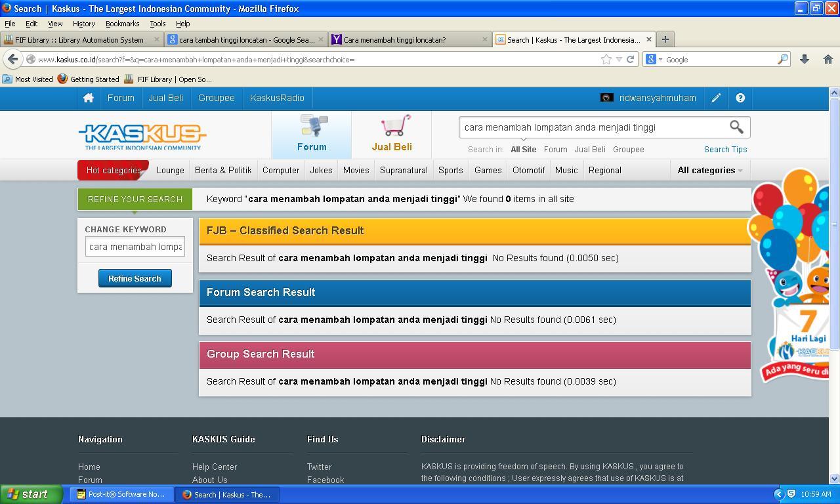The height and width of the screenshot is (504, 840).
Task: Open the question mark help icon
Action: [740, 98]
